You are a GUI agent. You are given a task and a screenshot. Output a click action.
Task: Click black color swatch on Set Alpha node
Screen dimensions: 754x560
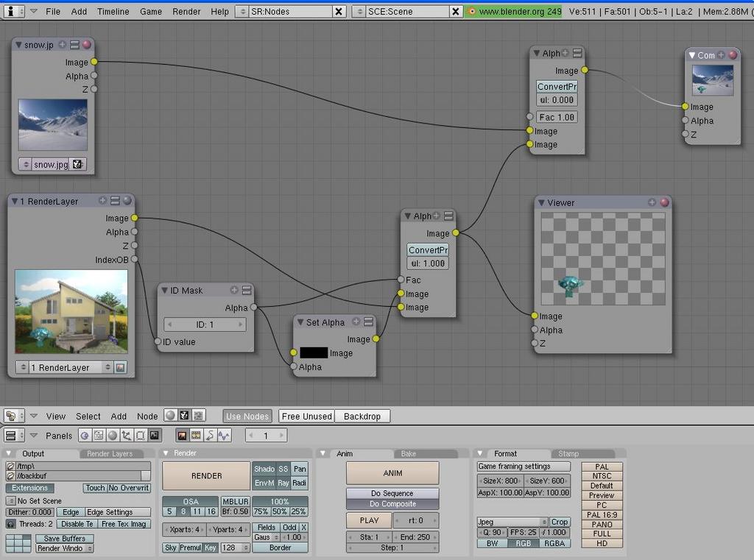(x=314, y=352)
